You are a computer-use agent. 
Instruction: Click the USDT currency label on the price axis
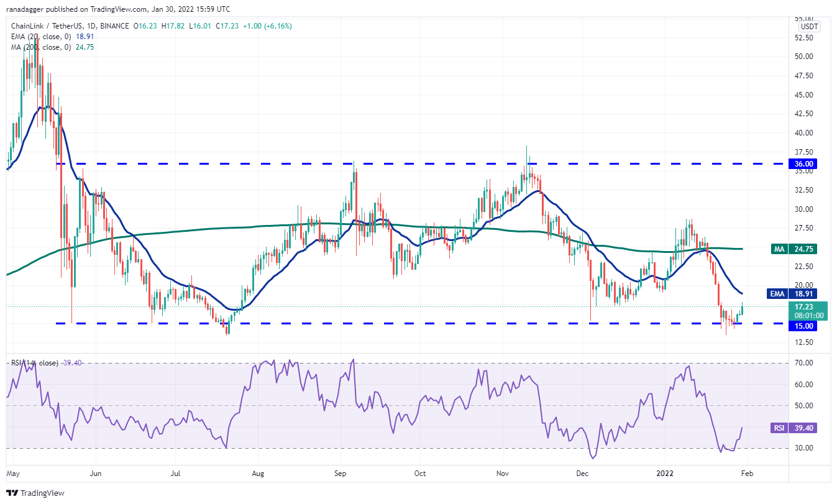tap(809, 27)
